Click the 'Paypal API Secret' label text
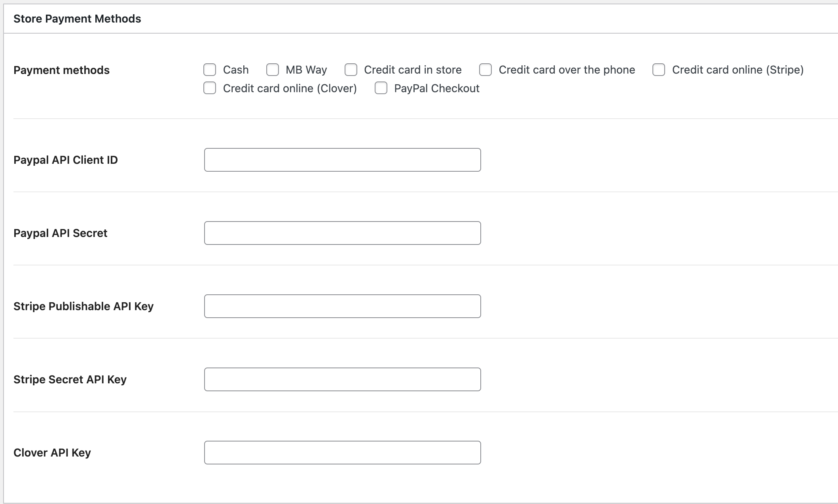838x504 pixels. (60, 233)
